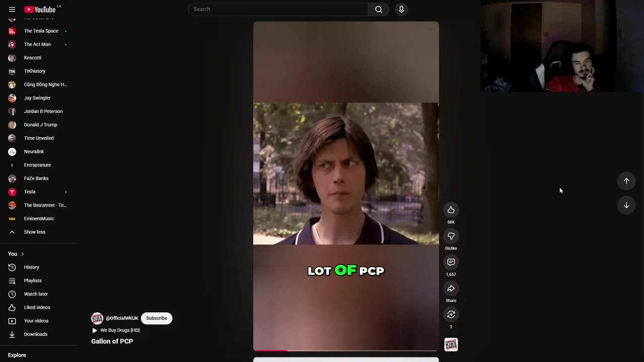Like the Short video
The height and width of the screenshot is (362, 644).
(x=451, y=210)
